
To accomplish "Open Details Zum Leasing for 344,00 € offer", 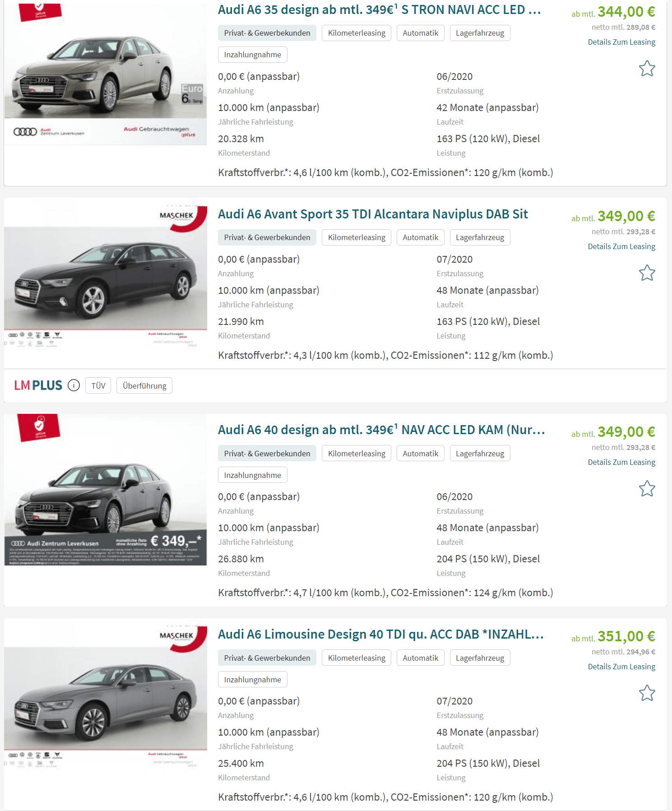I will [621, 42].
